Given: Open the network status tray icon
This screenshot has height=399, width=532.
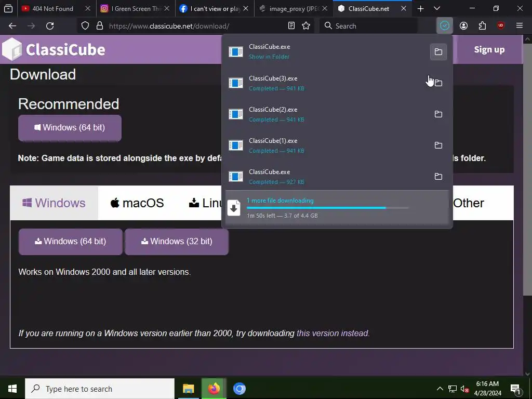Looking at the screenshot, I should pos(453,389).
